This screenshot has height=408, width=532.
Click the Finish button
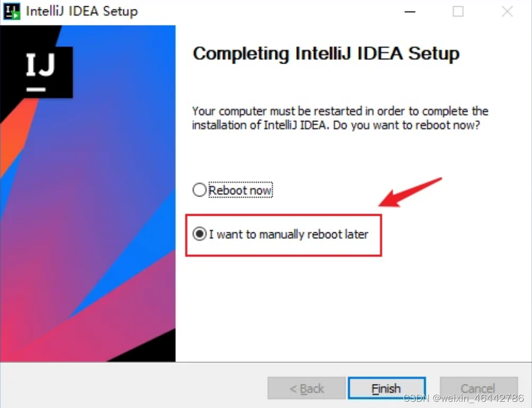(386, 388)
